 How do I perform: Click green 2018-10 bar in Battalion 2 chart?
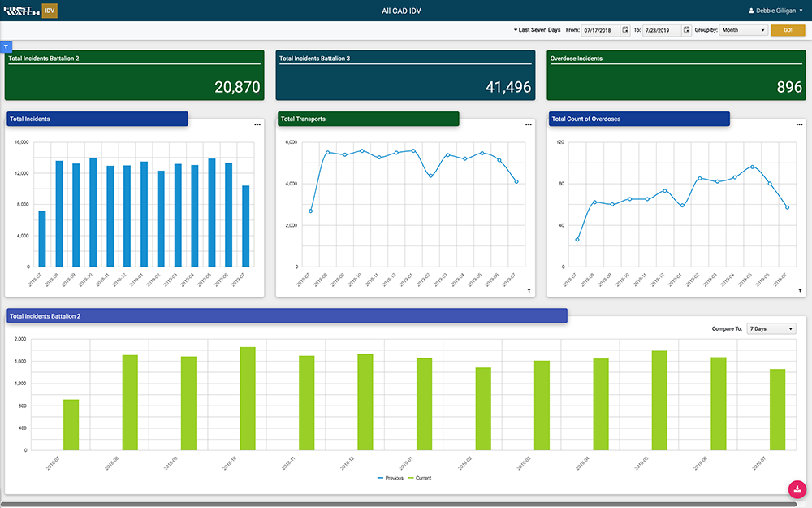click(248, 398)
